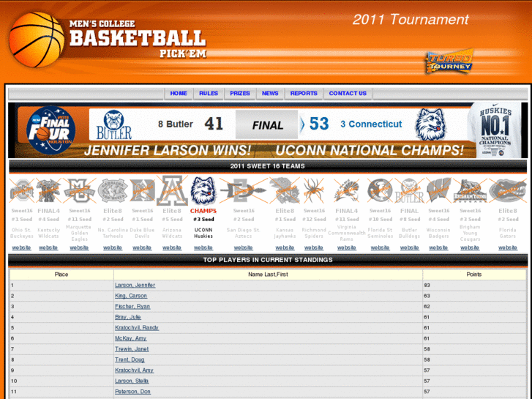
Task: Open UCONN Huskies website link
Action: click(203, 247)
